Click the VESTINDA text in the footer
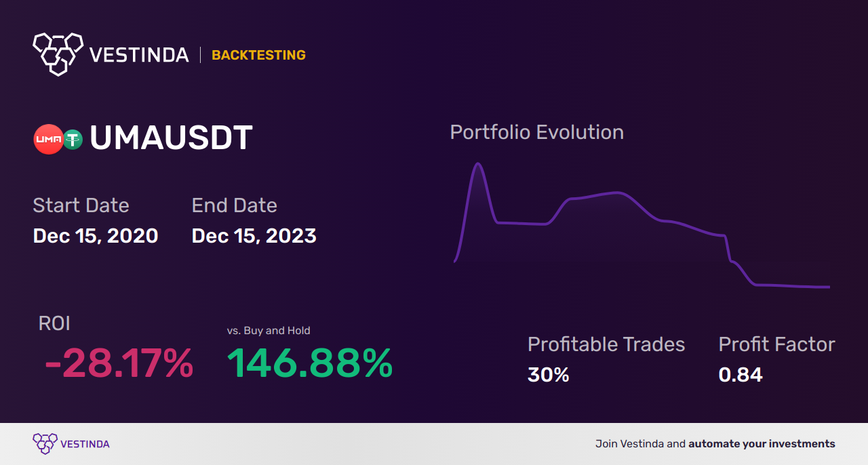This screenshot has width=868, height=465. coord(85,444)
